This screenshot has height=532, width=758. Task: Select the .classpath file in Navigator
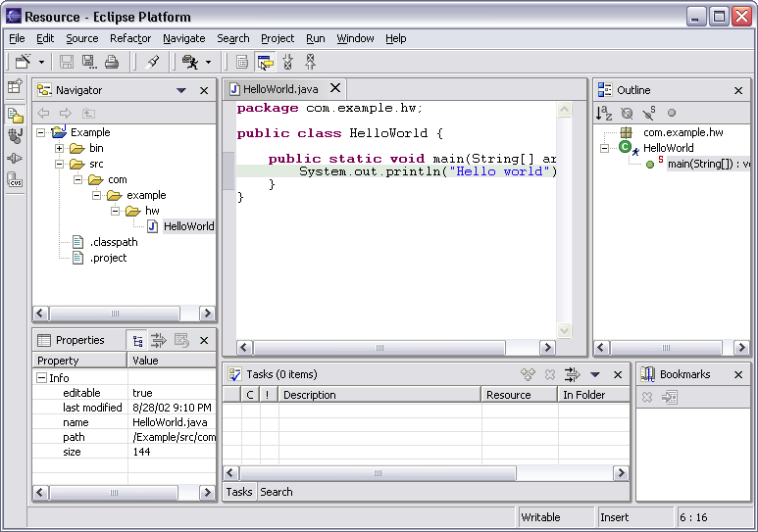point(114,242)
